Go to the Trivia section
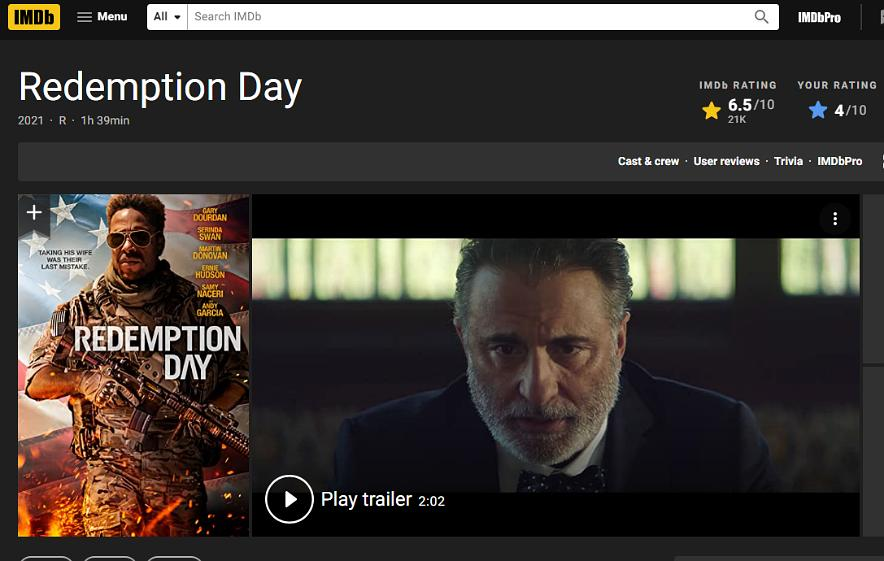This screenshot has height=561, width=884. pos(788,161)
